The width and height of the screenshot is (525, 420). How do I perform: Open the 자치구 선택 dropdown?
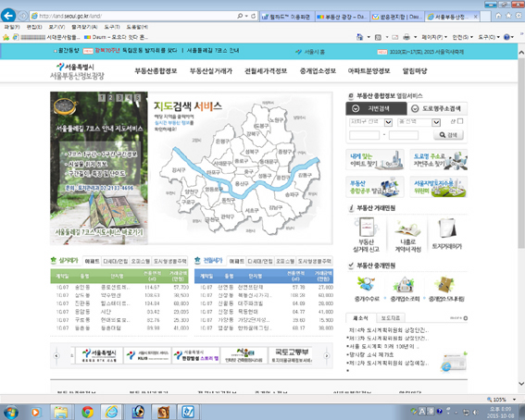pos(388,122)
